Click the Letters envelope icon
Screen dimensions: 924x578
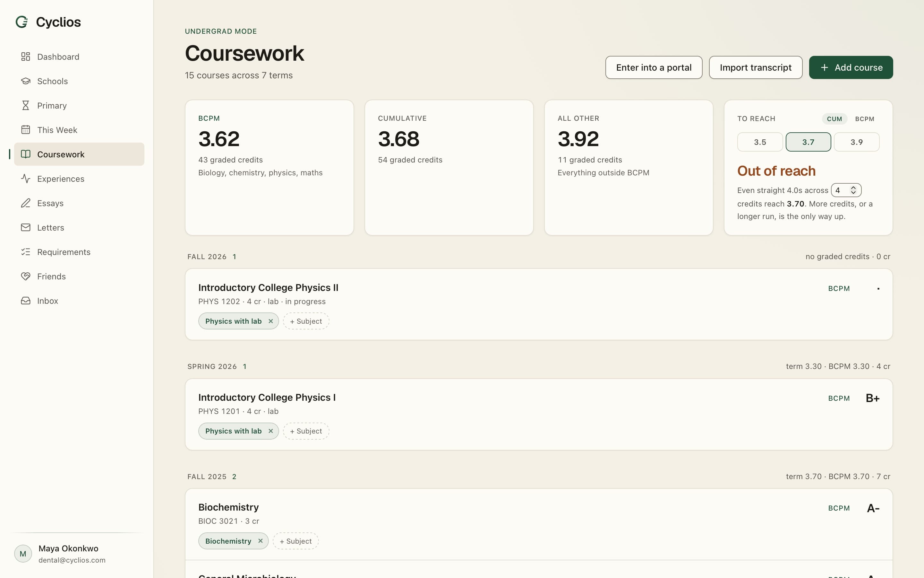point(26,227)
